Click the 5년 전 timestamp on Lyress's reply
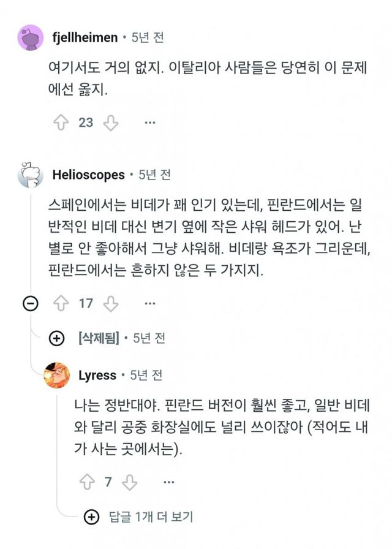 146,375
